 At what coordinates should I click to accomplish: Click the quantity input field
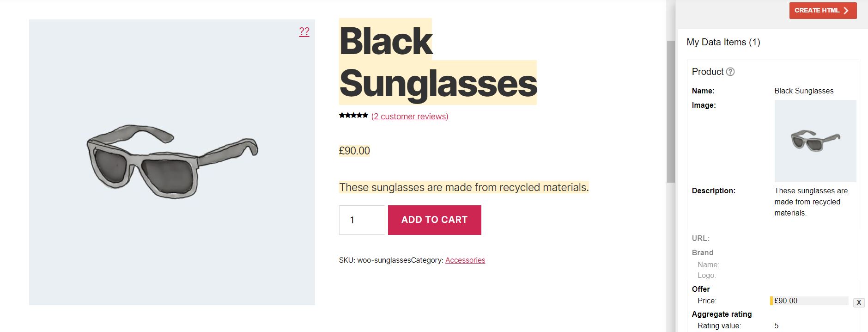362,220
